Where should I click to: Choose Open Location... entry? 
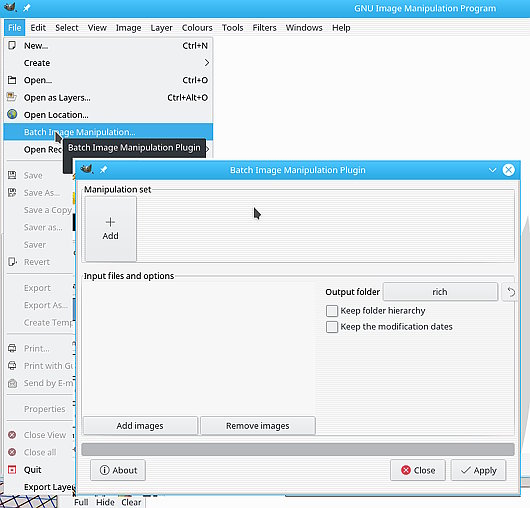[108, 115]
